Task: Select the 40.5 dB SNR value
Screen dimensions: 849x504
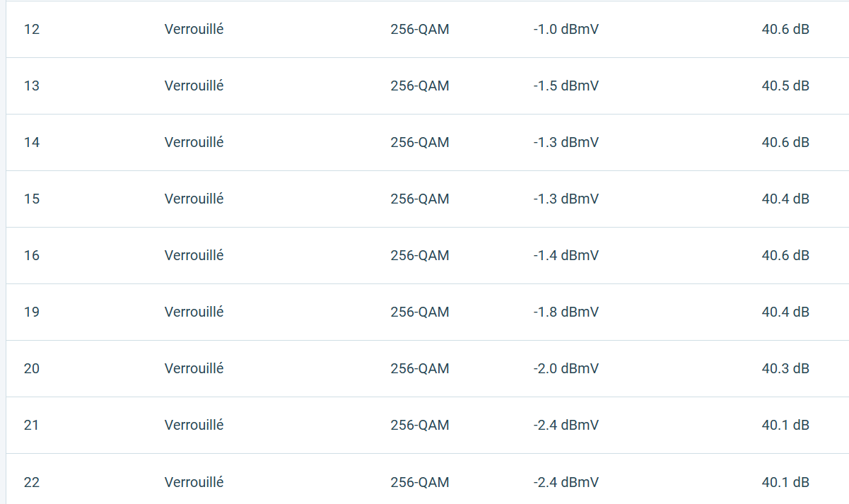Action: pyautogui.click(x=785, y=86)
